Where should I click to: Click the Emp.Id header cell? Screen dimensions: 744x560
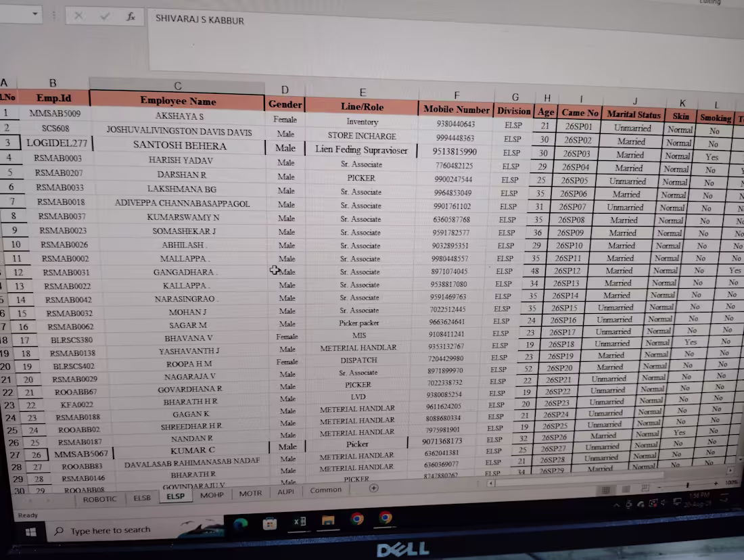pyautogui.click(x=53, y=98)
